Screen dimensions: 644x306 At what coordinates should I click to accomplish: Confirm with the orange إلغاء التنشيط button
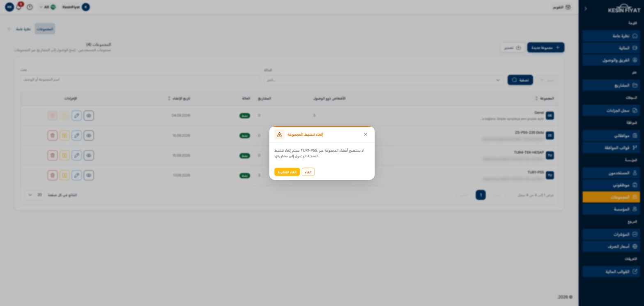pos(287,172)
